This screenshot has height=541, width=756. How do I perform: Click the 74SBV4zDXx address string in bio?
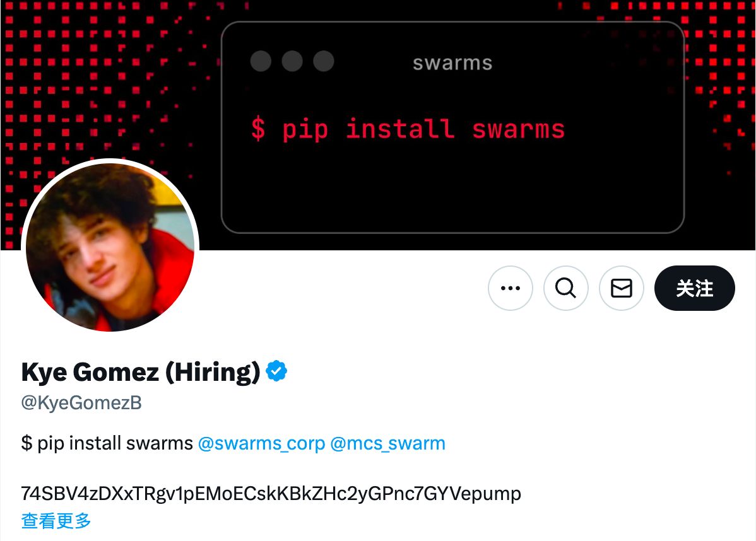pos(271,494)
